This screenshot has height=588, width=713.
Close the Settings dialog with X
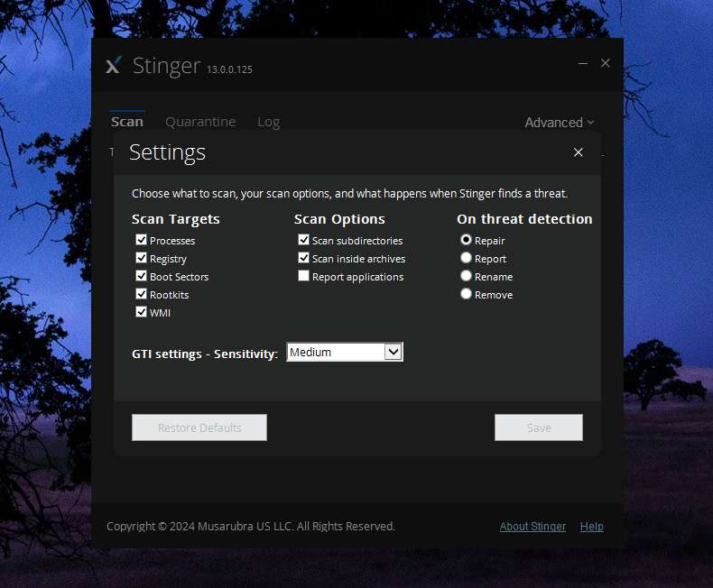tap(578, 152)
